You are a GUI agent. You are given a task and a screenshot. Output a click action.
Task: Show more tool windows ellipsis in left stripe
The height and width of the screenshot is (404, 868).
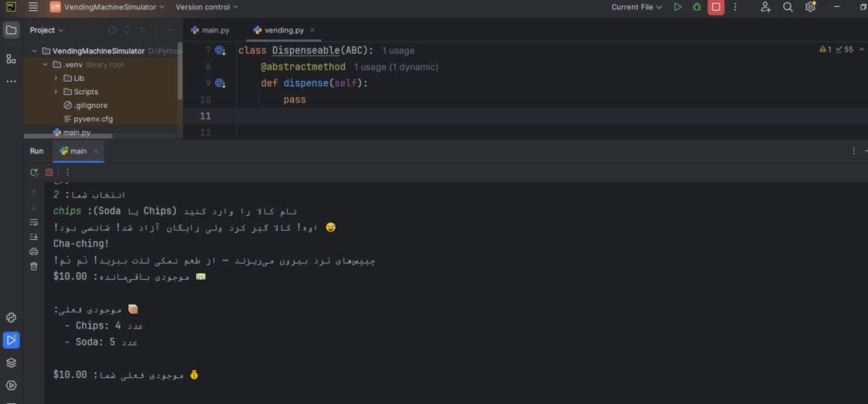pos(11,81)
